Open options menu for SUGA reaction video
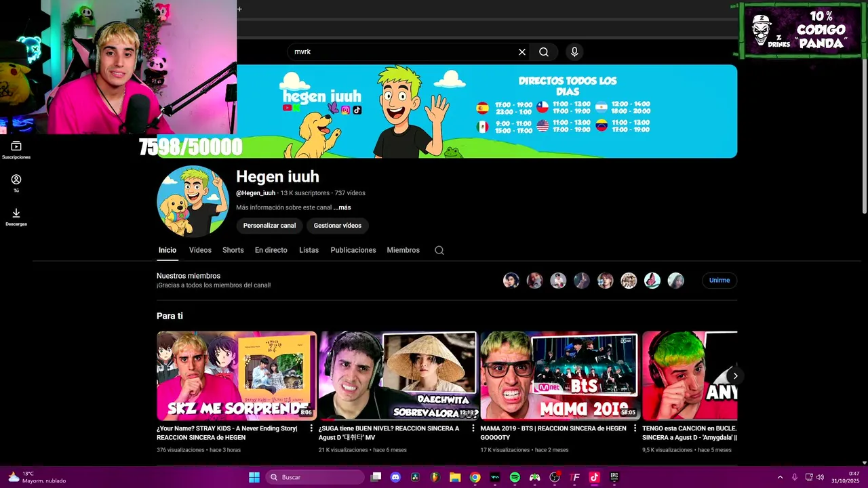This screenshot has height=488, width=868. click(473, 428)
